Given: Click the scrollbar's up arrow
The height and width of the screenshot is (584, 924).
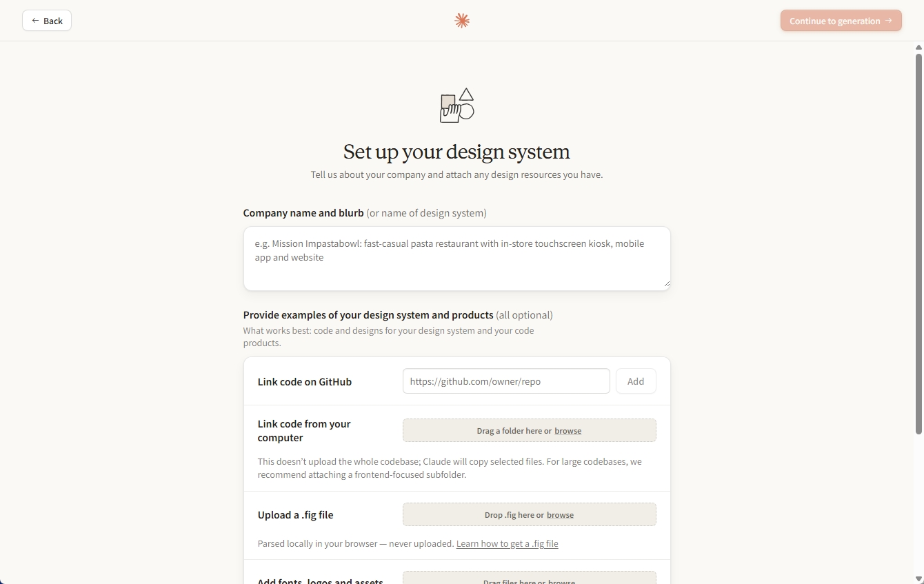Looking at the screenshot, I should tap(918, 46).
